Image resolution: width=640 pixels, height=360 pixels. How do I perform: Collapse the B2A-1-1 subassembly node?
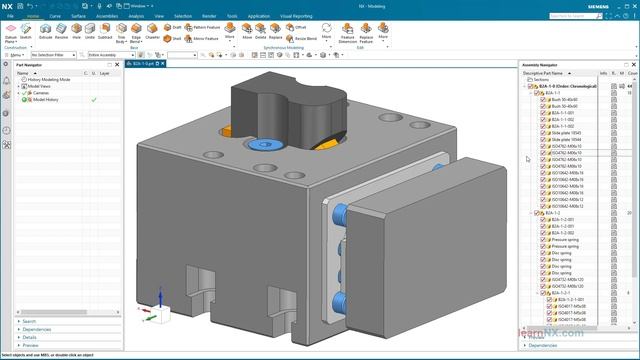click(x=531, y=93)
